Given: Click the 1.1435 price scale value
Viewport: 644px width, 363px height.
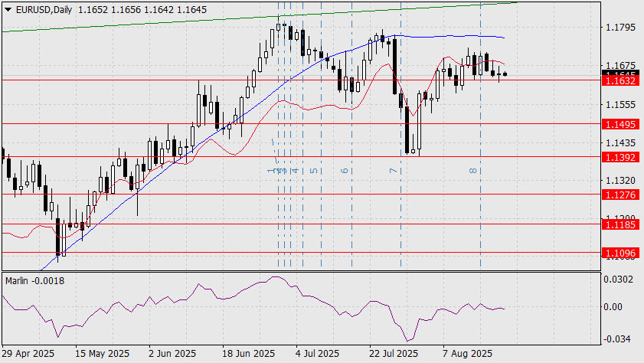Looking at the screenshot, I should coord(620,143).
